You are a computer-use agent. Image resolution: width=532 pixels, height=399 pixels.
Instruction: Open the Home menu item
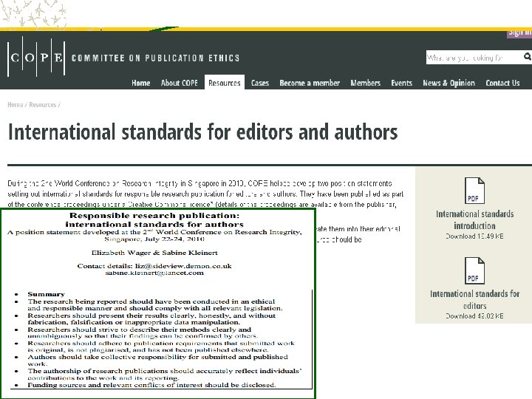141,83
